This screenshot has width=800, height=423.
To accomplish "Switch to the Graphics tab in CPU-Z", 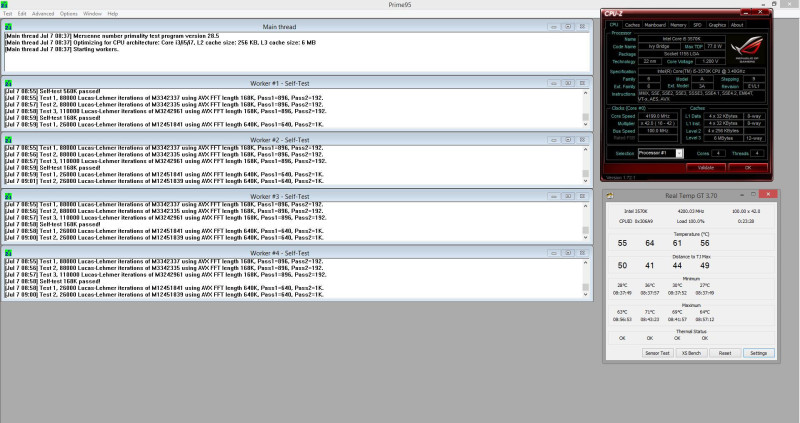I will (x=717, y=24).
